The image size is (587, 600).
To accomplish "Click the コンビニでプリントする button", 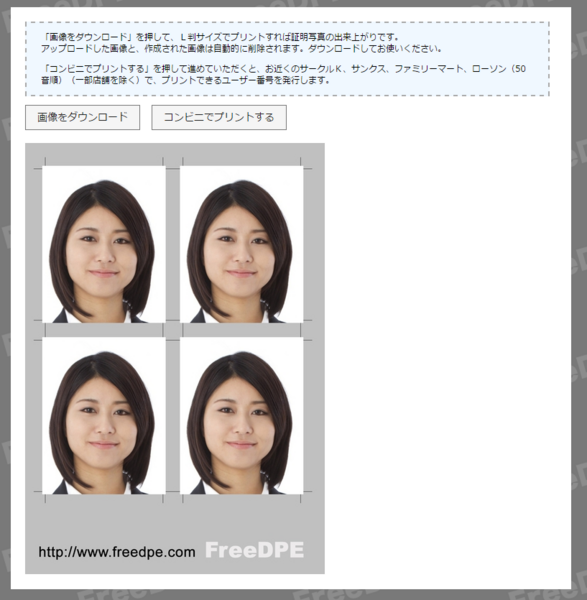I will click(x=219, y=117).
